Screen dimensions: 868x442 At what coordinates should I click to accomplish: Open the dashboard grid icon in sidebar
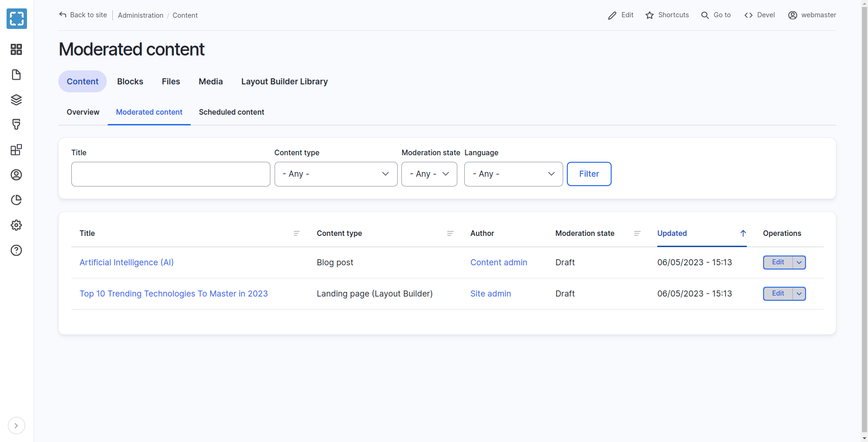16,49
